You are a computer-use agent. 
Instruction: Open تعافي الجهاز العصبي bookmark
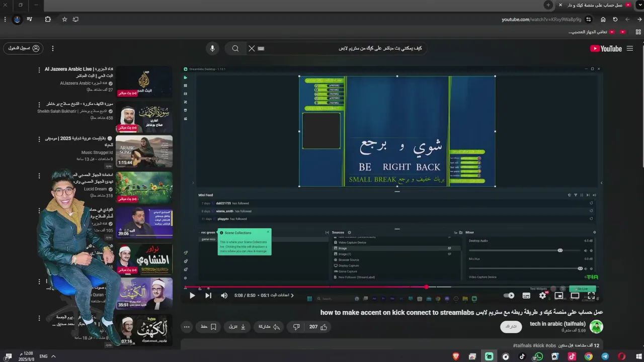[592, 32]
